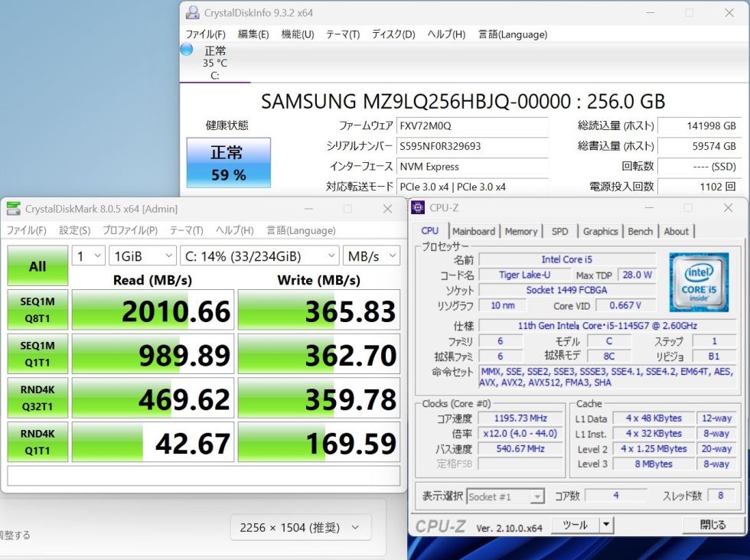This screenshot has width=750, height=560.
Task: Click the blue disk status circle icon
Action: point(187,49)
